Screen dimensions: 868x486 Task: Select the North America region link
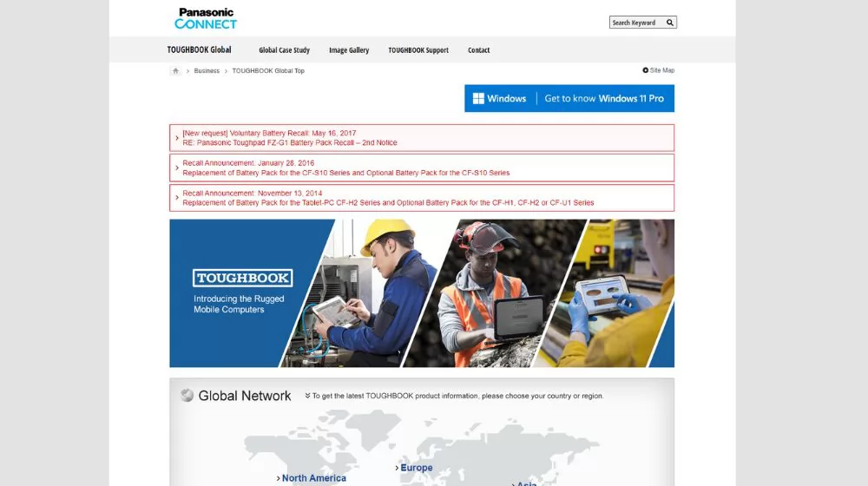click(314, 478)
